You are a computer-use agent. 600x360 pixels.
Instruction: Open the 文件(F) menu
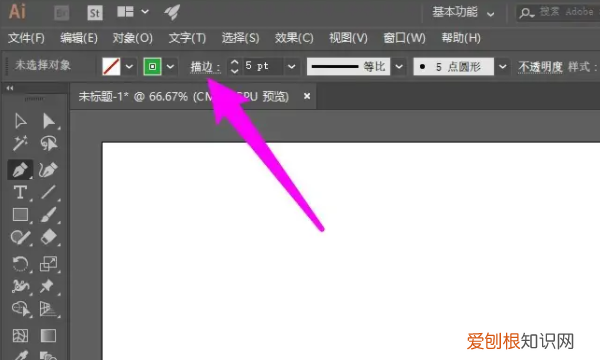[26, 38]
